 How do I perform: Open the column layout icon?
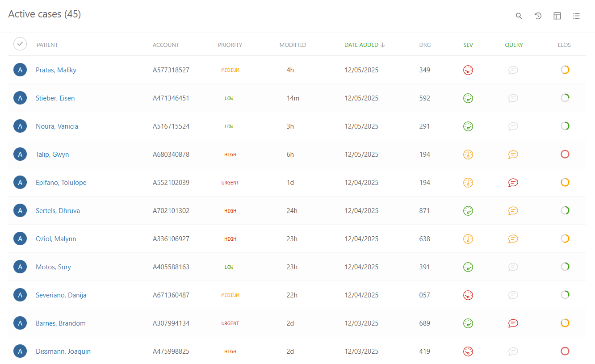pos(557,16)
